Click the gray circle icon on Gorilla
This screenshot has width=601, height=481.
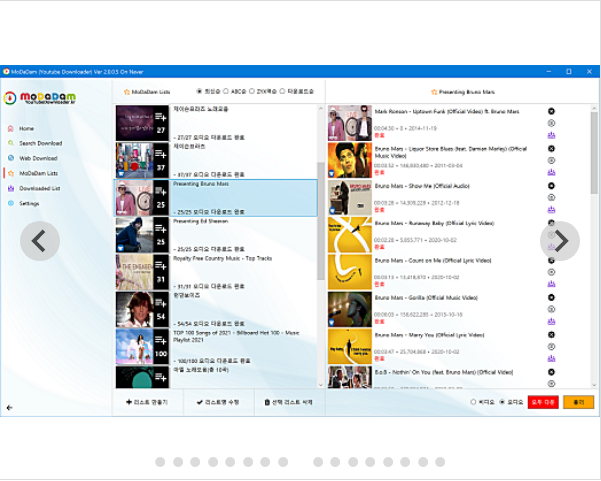pos(551,309)
